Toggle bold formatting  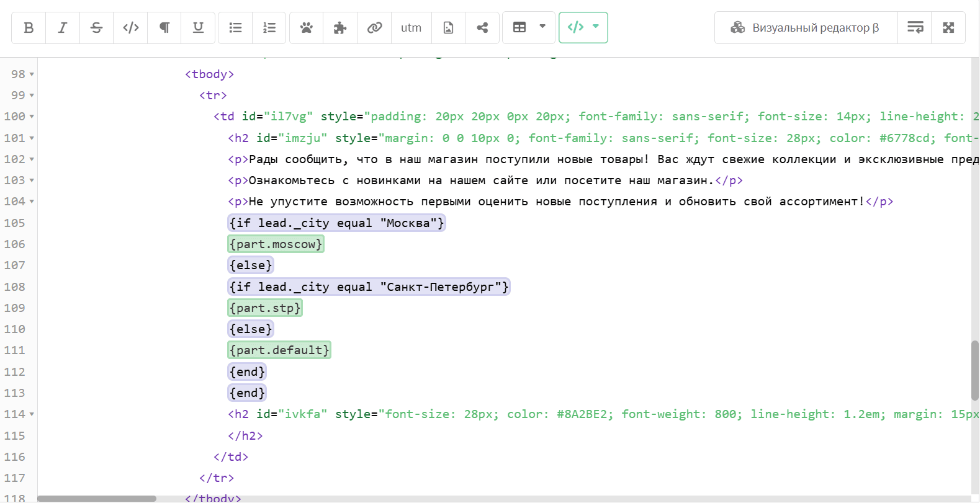point(29,28)
